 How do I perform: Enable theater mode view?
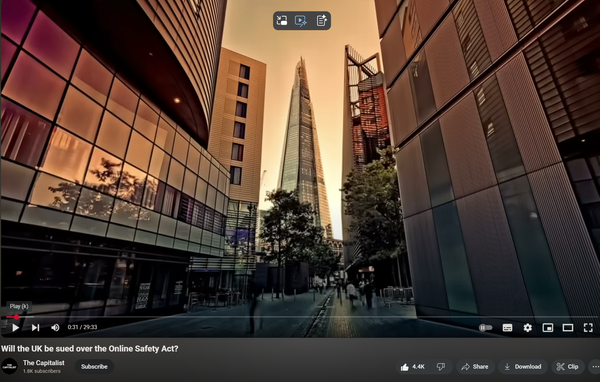(568, 328)
